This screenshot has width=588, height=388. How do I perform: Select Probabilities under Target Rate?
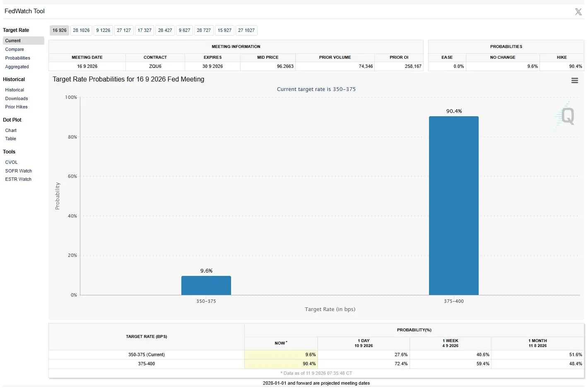pos(18,58)
